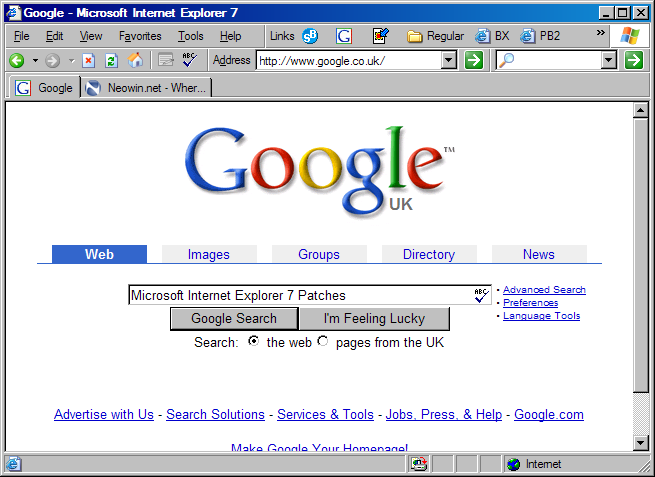The height and width of the screenshot is (477, 655).
Task: Open the BX link in Links bar
Action: tap(492, 36)
